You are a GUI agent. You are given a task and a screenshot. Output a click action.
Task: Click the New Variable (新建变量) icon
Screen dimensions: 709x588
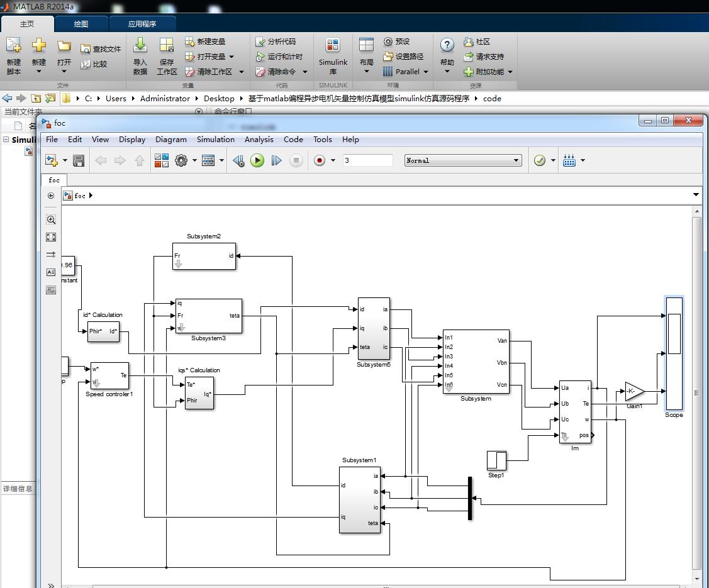tap(189, 42)
